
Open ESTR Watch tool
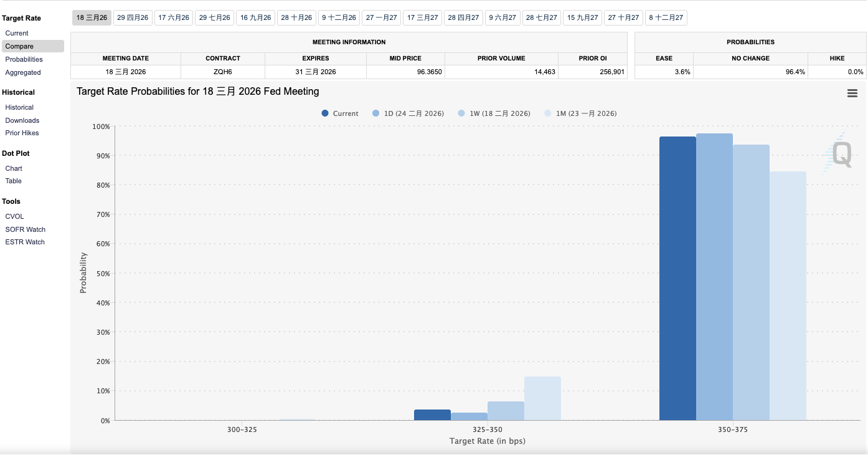[25, 242]
